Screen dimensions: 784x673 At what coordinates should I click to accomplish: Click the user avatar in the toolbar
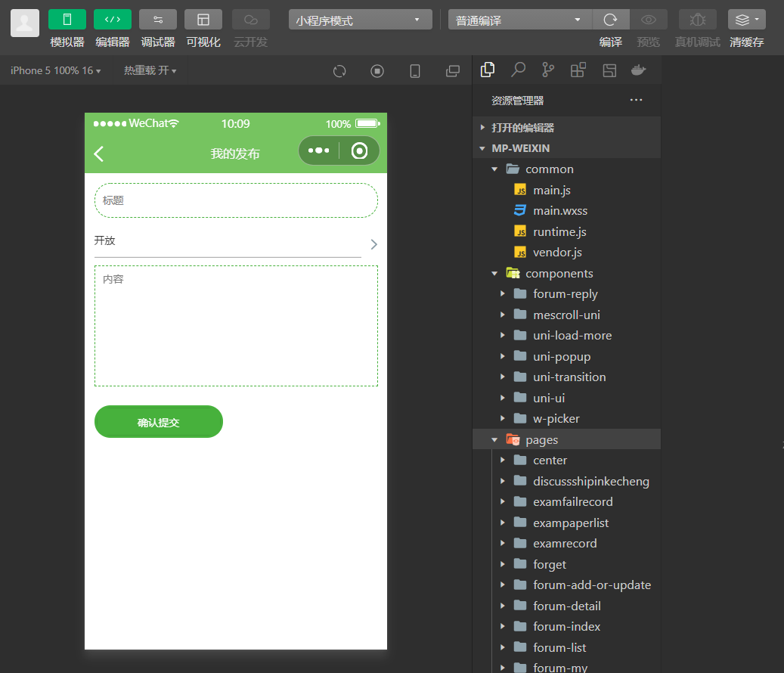coord(25,23)
